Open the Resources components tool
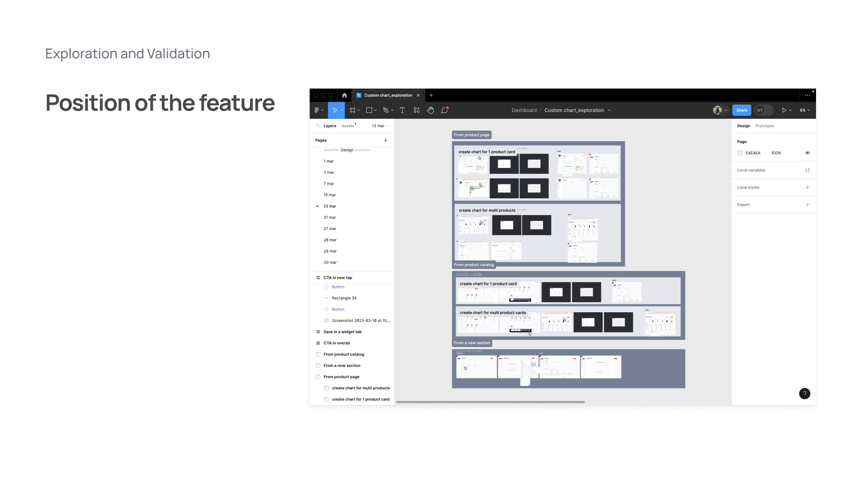This screenshot has width=868, height=488. pos(416,110)
